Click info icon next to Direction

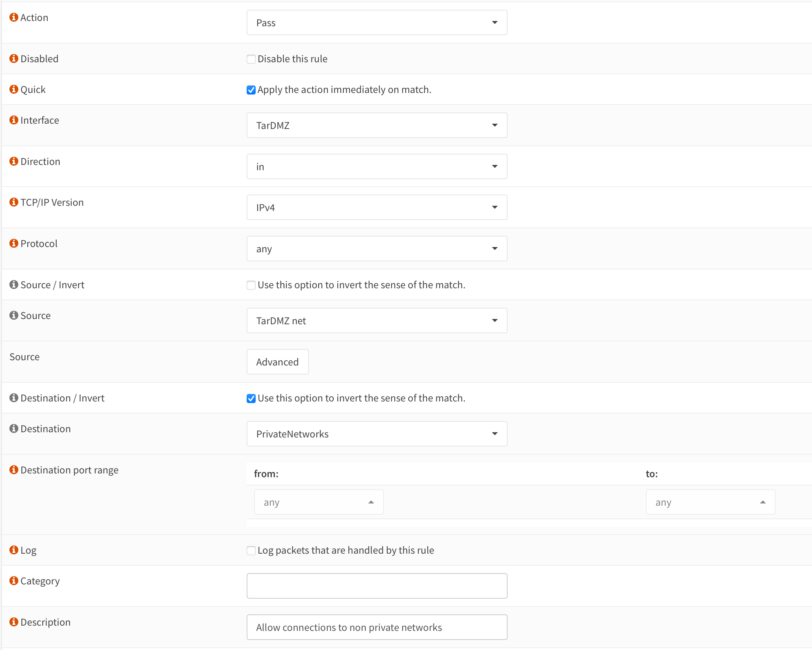tap(13, 161)
